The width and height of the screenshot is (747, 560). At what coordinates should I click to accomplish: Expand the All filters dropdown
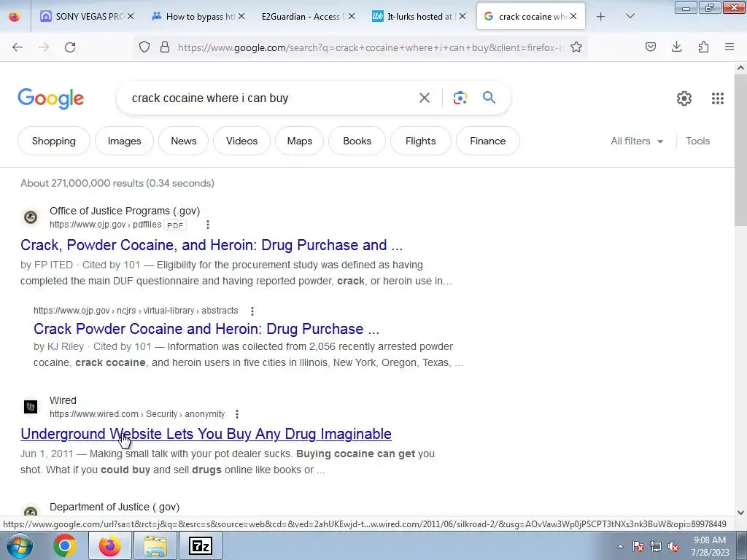637,141
